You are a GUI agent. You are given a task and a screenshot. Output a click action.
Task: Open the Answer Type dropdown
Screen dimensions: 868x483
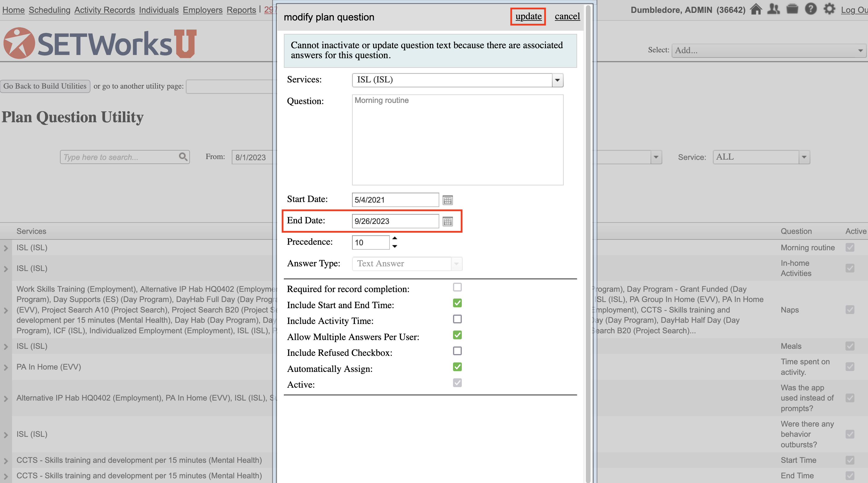coord(457,263)
